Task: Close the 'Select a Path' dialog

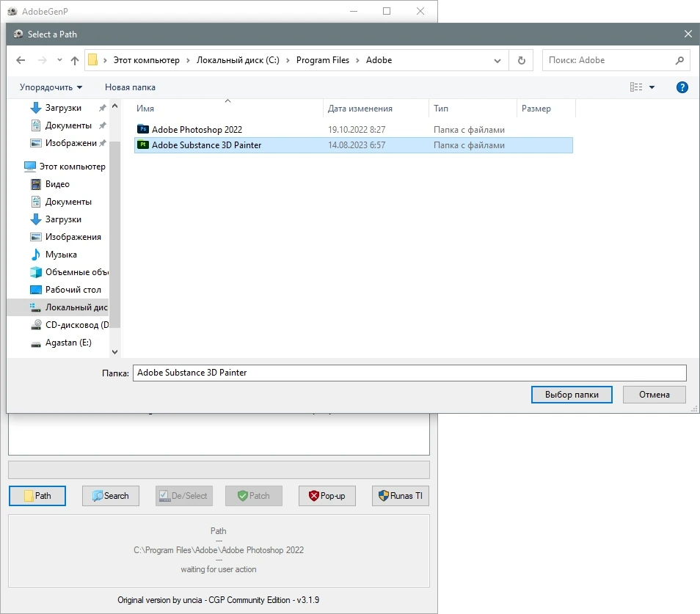Action: (x=688, y=34)
